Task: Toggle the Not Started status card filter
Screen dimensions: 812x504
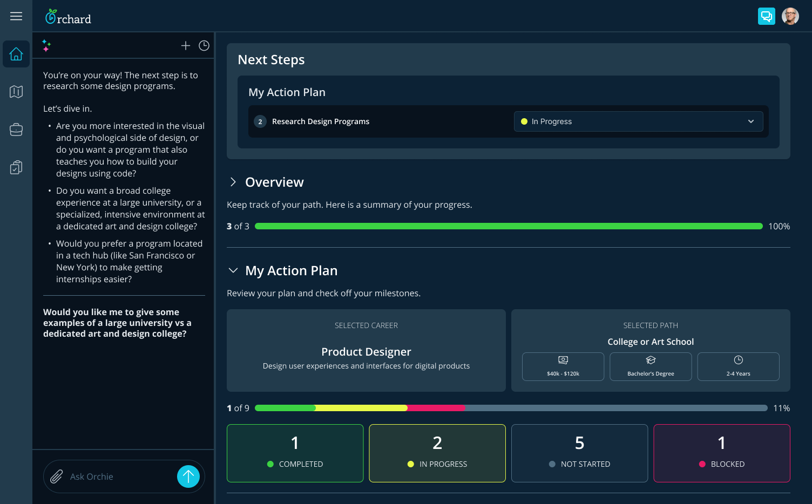Action: click(x=579, y=453)
